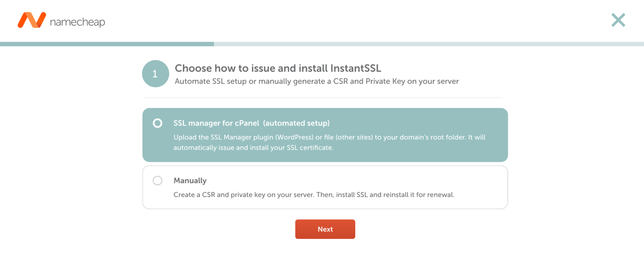Click the 'Choose how to issue and install InstantSSL' heading
Image resolution: width=644 pixels, height=277 pixels.
(x=278, y=68)
